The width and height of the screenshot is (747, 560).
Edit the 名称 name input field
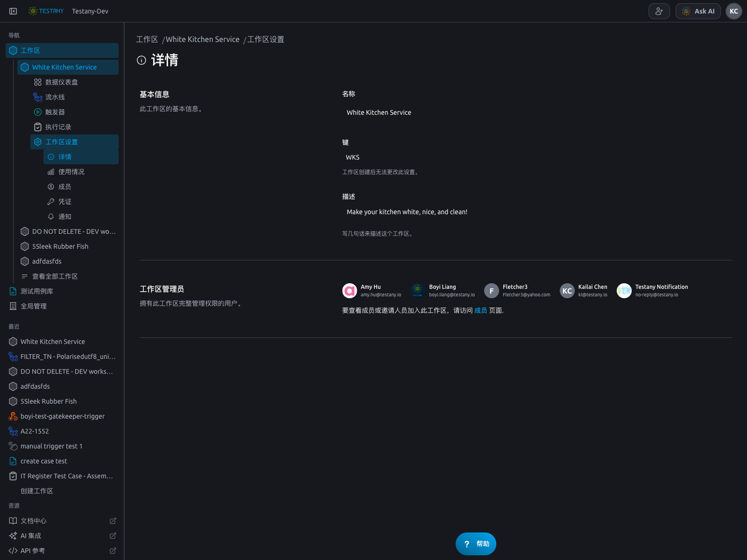click(537, 112)
